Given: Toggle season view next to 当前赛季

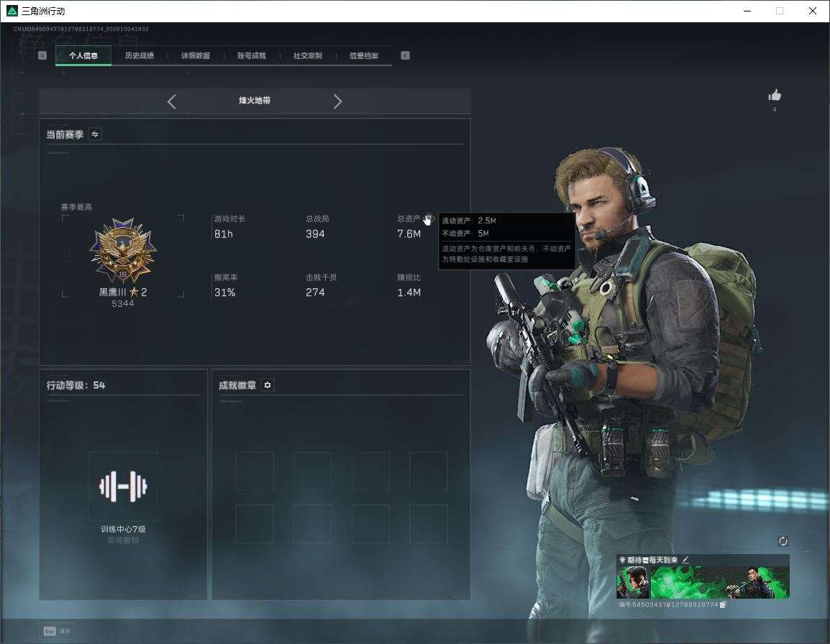Looking at the screenshot, I should pos(95,134).
